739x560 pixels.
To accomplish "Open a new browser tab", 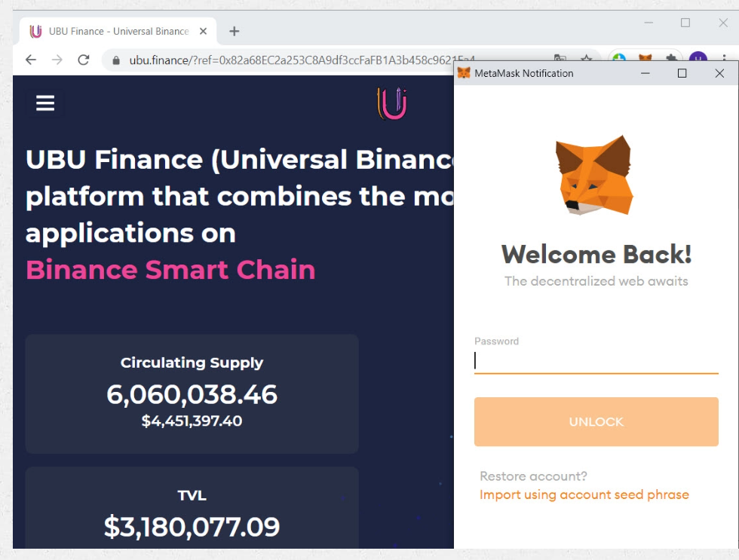I will [x=235, y=31].
